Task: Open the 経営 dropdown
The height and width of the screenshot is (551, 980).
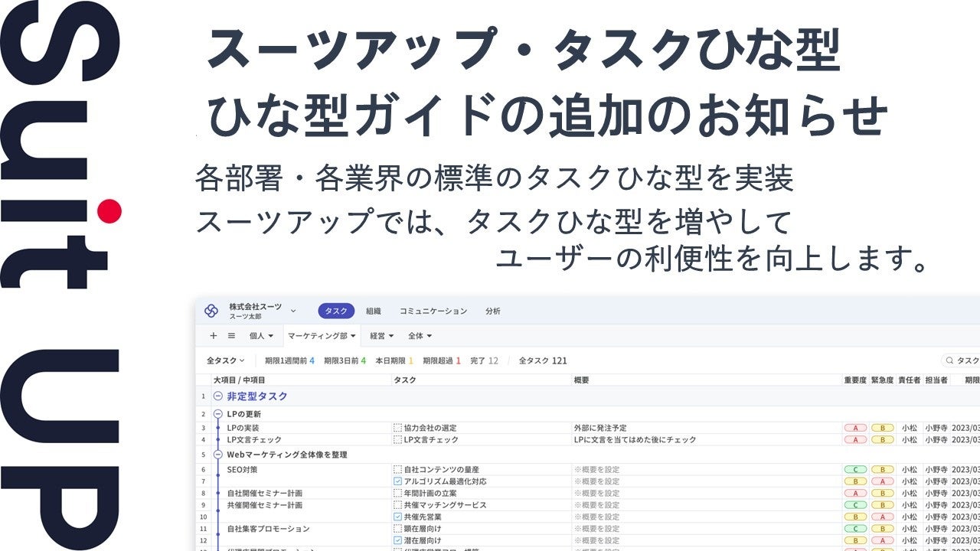Action: 382,335
